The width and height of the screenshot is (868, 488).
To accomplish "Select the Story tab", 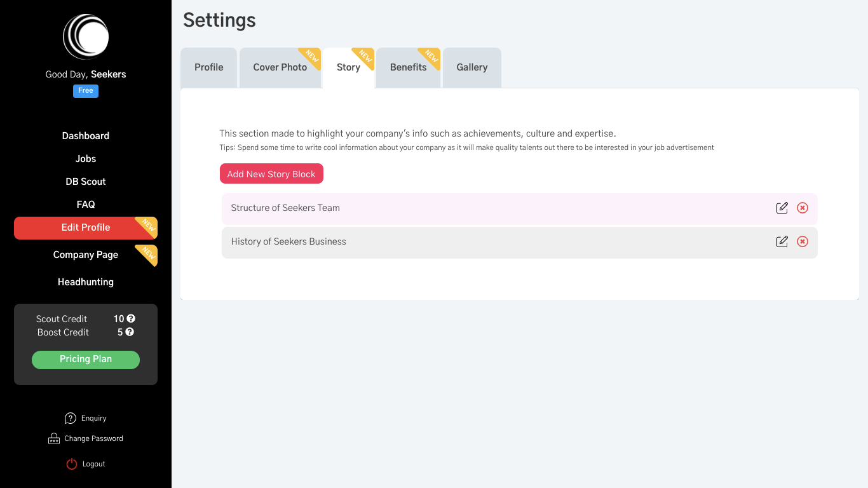I will pyautogui.click(x=348, y=67).
